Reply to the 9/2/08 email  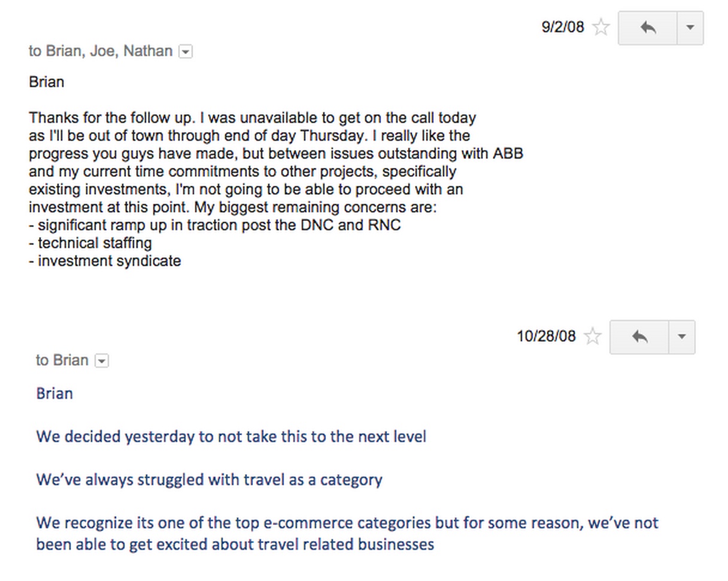pyautogui.click(x=648, y=28)
